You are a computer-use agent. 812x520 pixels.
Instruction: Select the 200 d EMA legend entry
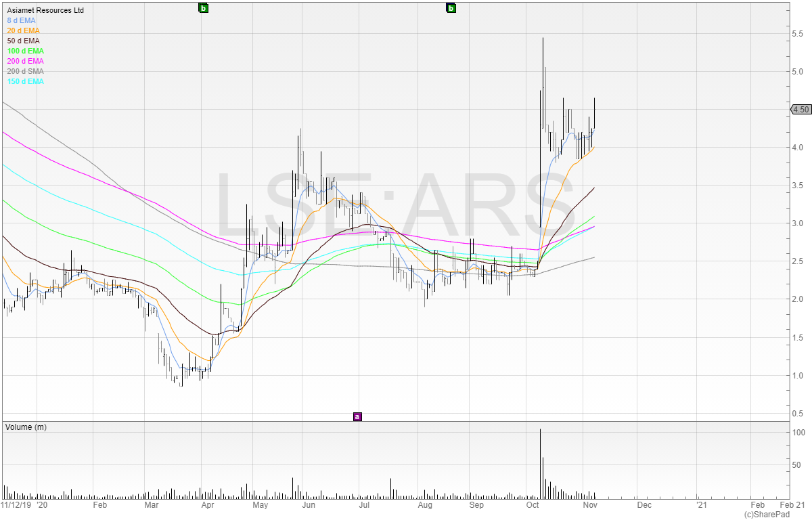[x=25, y=61]
